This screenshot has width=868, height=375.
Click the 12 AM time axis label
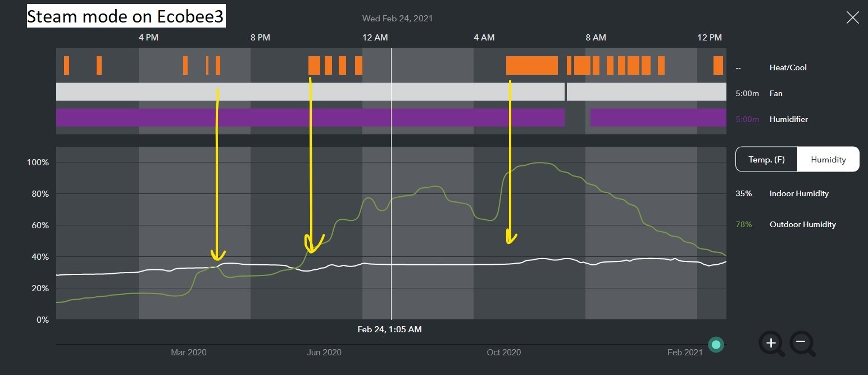[x=375, y=38]
